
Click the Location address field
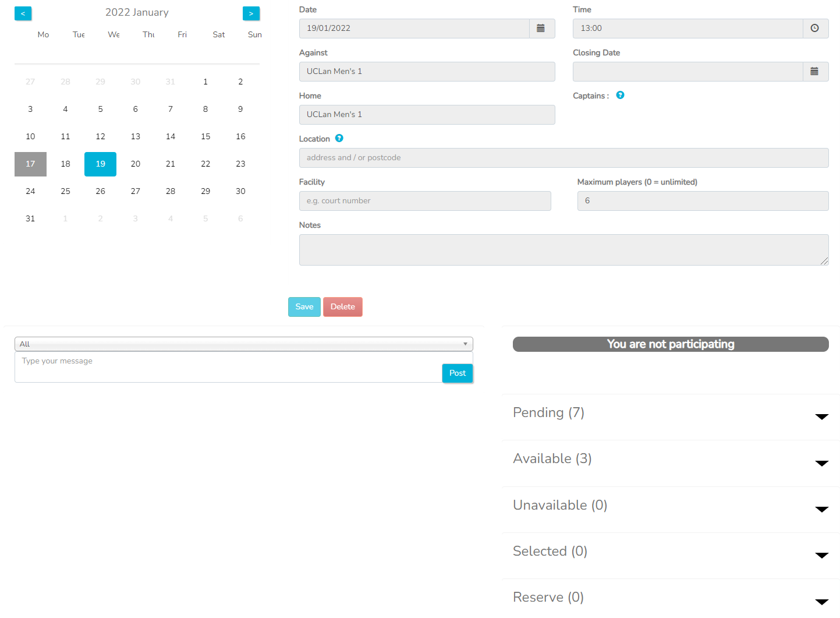(563, 158)
